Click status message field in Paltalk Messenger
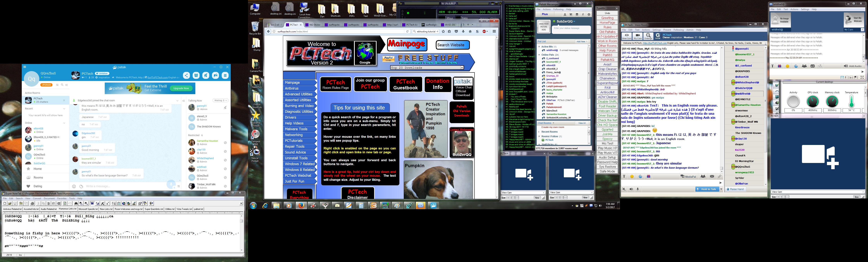This screenshot has height=262, width=868. (572, 30)
